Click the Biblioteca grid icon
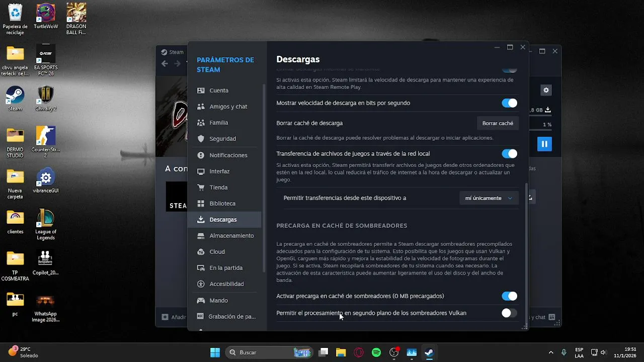Viewport: 644px width, 362px height. tap(201, 204)
